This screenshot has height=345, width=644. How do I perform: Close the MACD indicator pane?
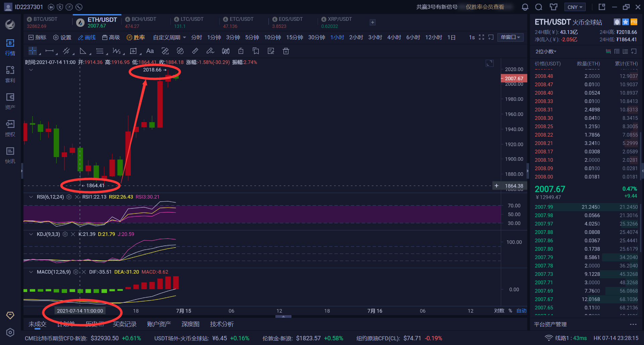(x=84, y=272)
